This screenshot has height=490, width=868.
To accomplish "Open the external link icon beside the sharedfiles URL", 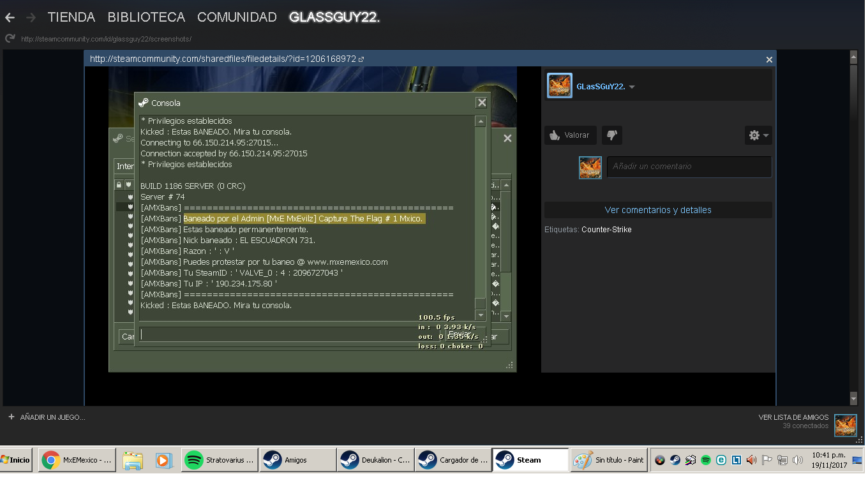I will (x=361, y=59).
